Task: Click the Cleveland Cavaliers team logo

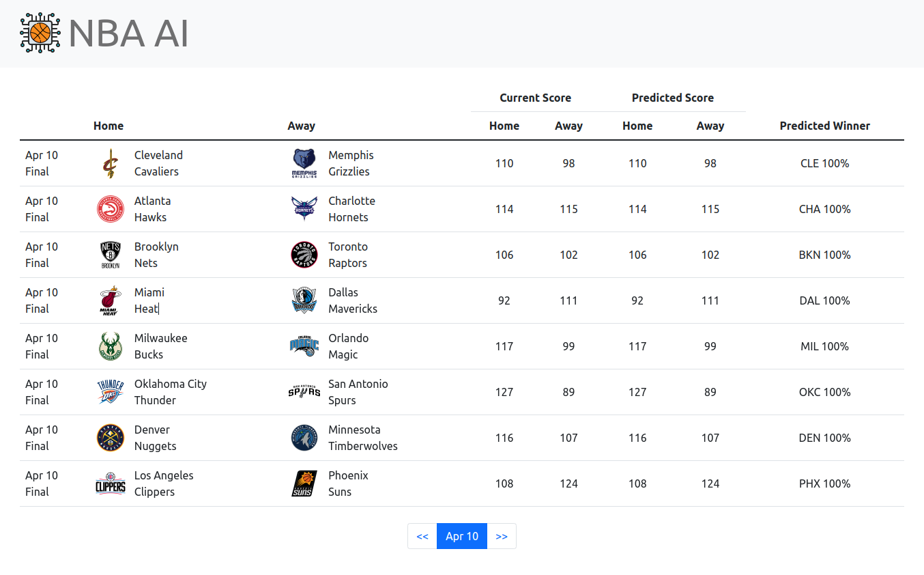Action: click(x=110, y=164)
